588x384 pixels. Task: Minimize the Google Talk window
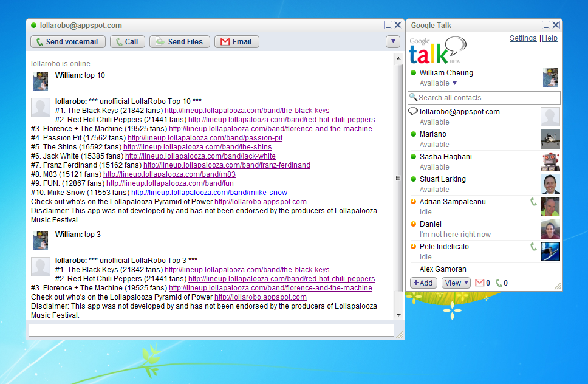point(546,25)
